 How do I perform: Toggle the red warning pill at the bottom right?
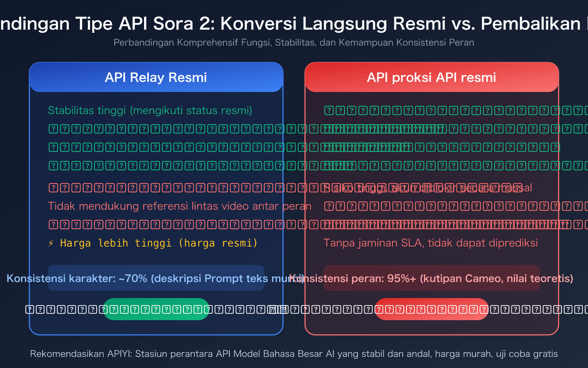point(431,309)
